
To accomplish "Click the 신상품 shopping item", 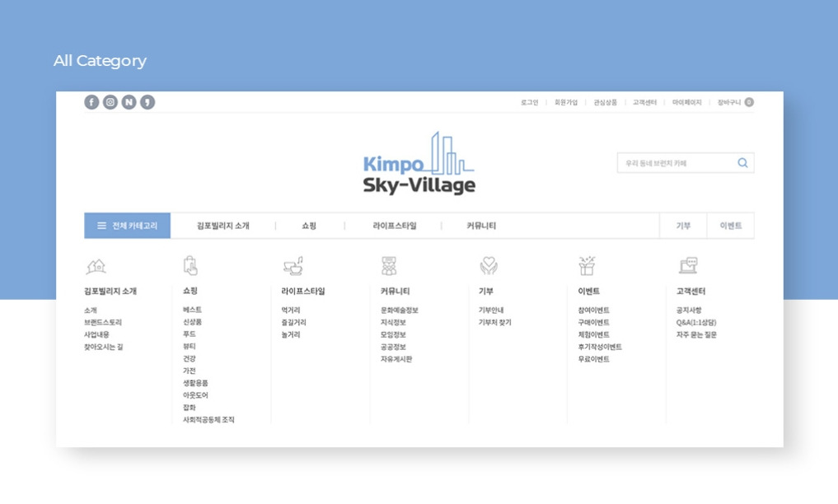I will click(x=192, y=322).
